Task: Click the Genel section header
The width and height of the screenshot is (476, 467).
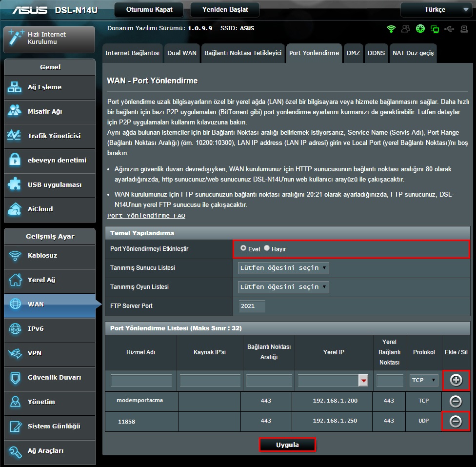Action: 50,67
